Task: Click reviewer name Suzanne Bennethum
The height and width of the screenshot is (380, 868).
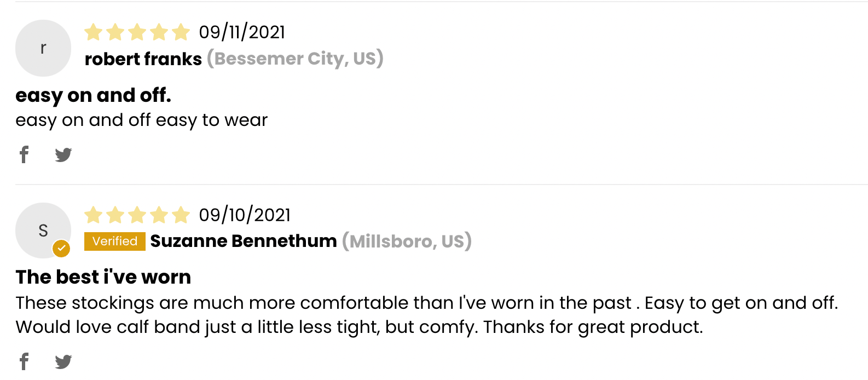Action: pyautogui.click(x=244, y=241)
